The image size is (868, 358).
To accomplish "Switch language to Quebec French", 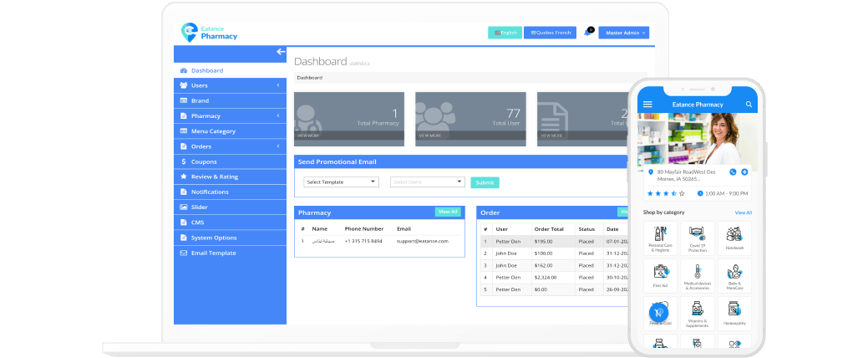I will [x=550, y=33].
